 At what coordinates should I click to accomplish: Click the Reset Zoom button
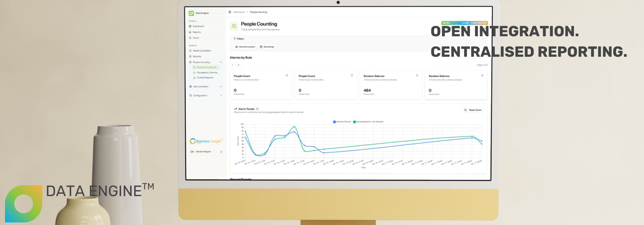473,110
